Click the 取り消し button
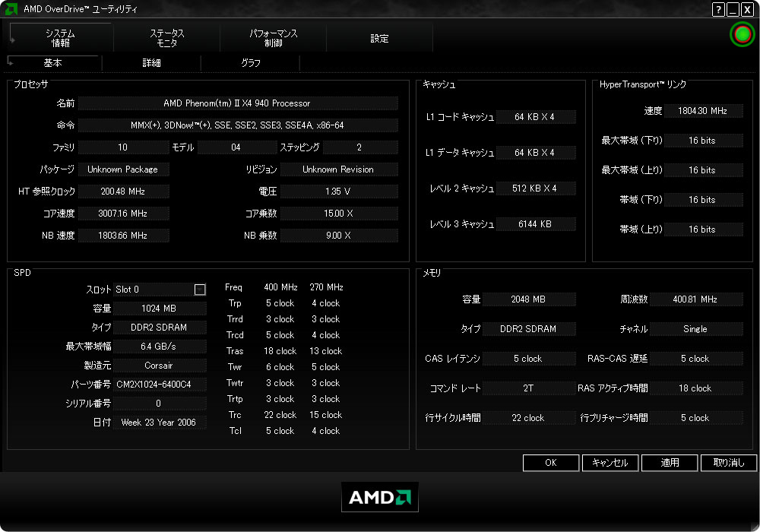760x532 pixels. (x=729, y=463)
